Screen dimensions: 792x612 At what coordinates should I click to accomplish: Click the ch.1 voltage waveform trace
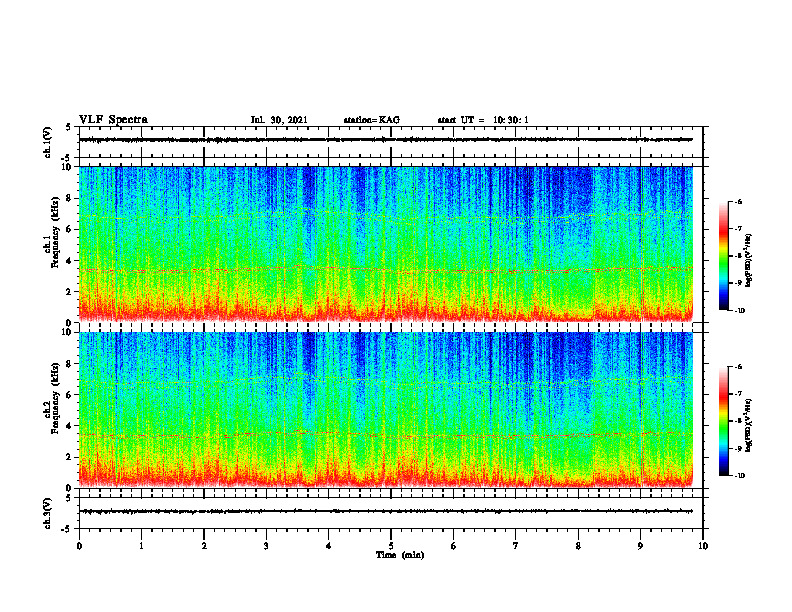[x=386, y=139]
